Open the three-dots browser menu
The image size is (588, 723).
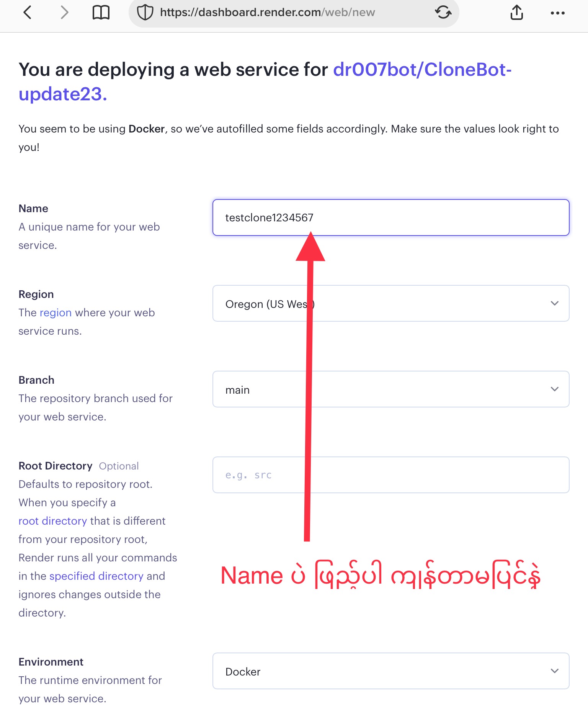point(557,13)
